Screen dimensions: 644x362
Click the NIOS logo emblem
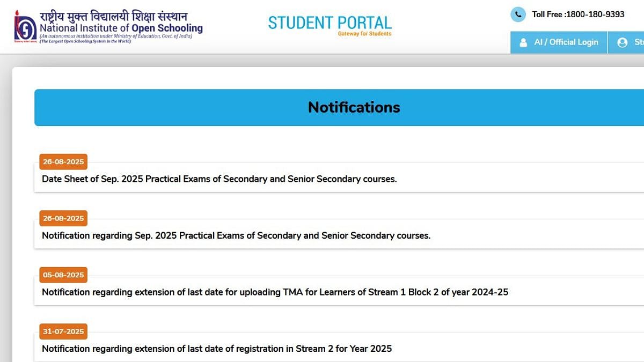(25, 26)
